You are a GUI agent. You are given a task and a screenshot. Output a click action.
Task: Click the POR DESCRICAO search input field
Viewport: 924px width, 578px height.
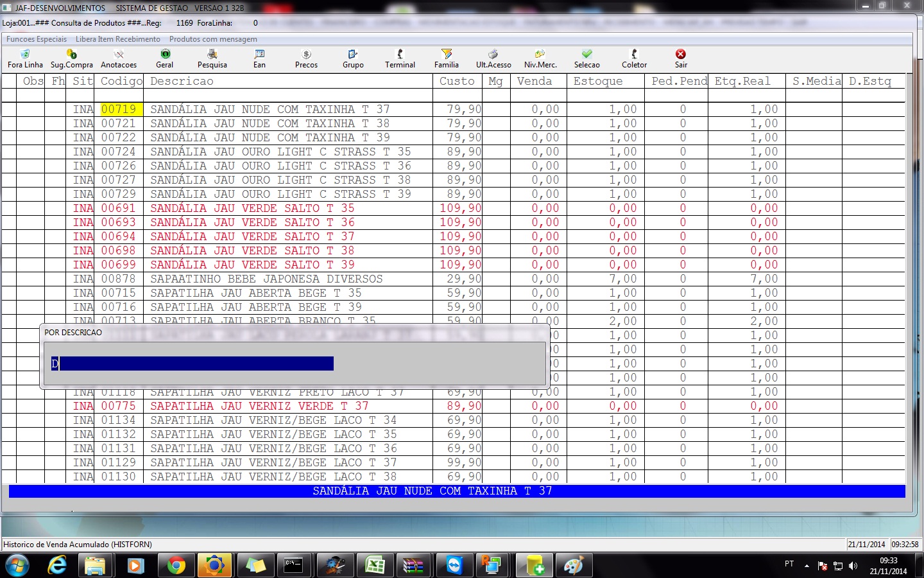[193, 364]
